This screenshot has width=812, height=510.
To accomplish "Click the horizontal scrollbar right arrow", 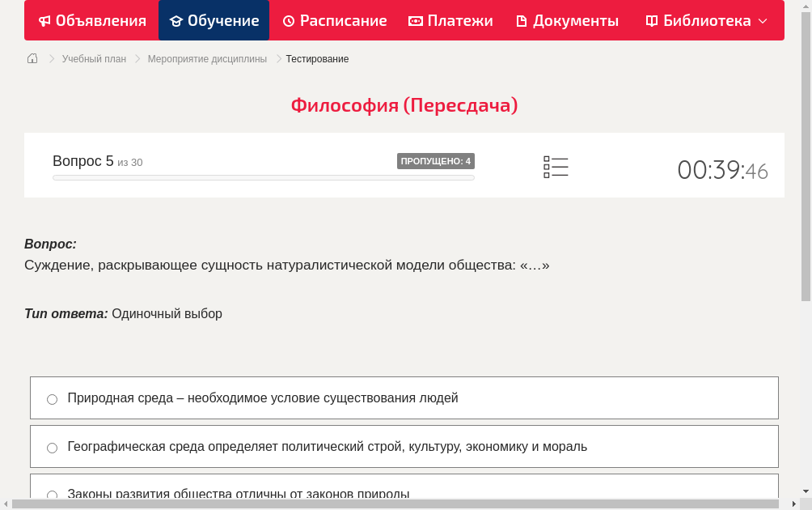I will (x=794, y=504).
